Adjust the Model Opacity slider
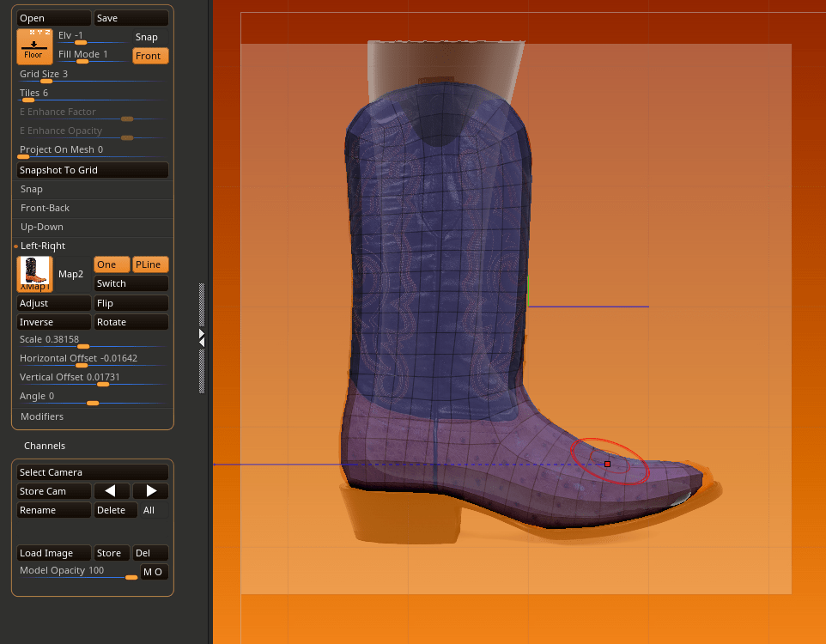The width and height of the screenshot is (826, 644). (131, 576)
